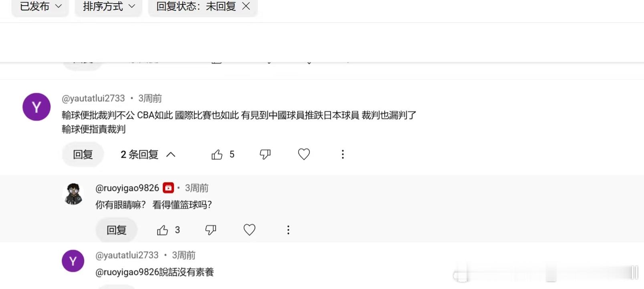Collapse the 2 条回复 thread

pos(148,155)
